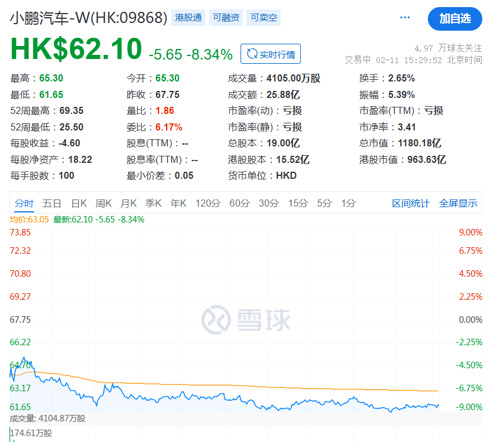Screen dimensions: 500x442
Task: Open the 周K chart tab
Action: coord(103,203)
